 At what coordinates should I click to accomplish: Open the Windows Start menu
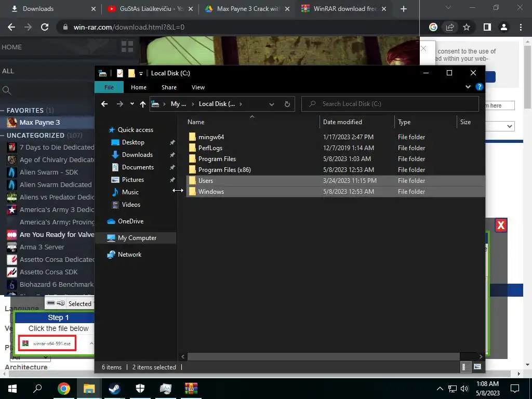click(x=12, y=389)
